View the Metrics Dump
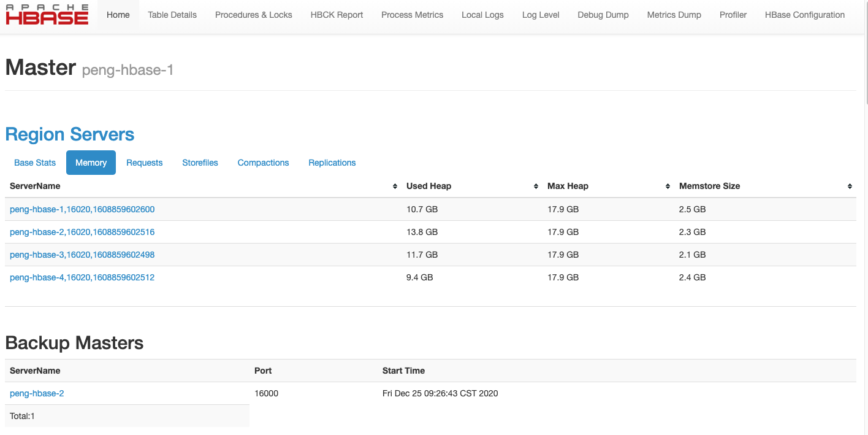Viewport: 868px width, 435px height. (x=674, y=15)
